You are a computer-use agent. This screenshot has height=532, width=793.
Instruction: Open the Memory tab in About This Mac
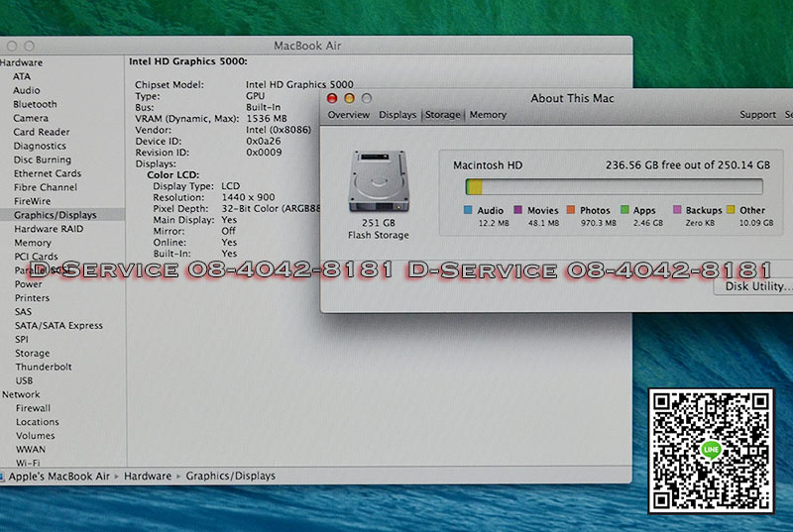pyautogui.click(x=488, y=115)
